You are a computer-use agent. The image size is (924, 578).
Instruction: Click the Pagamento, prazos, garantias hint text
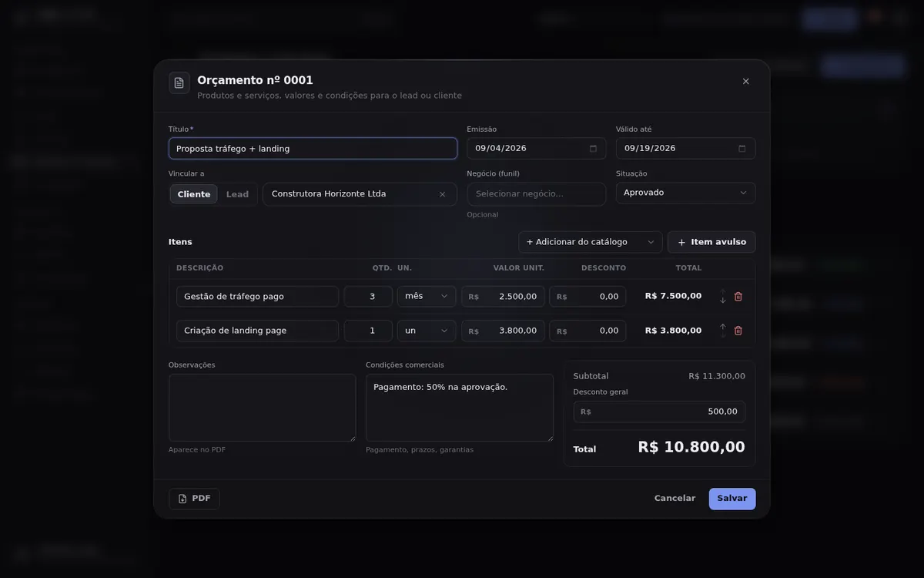tap(420, 450)
